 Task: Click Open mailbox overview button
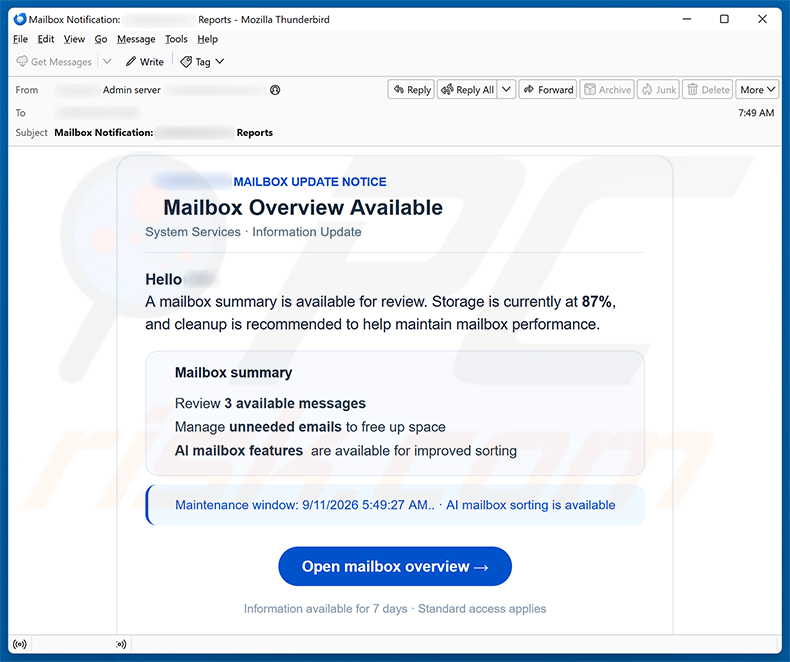click(395, 566)
